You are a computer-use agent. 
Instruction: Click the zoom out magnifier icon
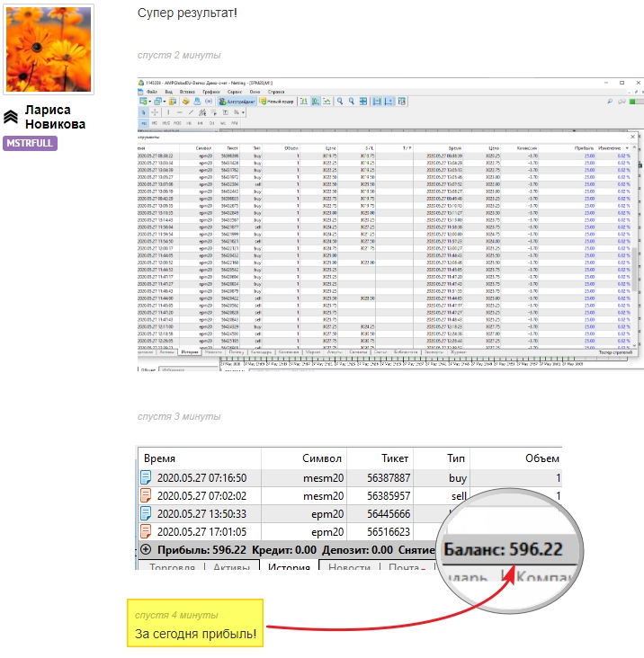coord(352,102)
